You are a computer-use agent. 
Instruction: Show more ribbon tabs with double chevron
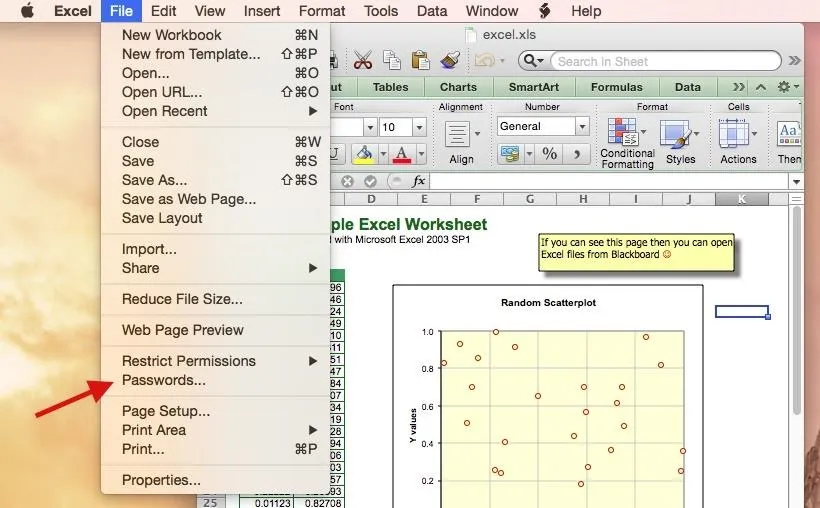coord(738,87)
